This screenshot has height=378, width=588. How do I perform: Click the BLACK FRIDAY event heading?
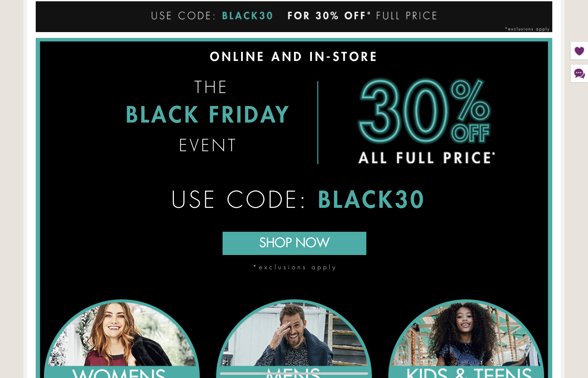click(x=207, y=114)
